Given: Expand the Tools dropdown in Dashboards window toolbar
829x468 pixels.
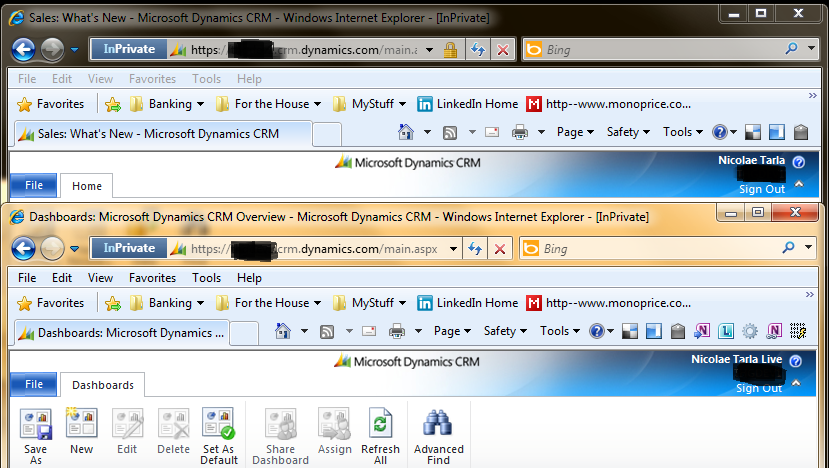Looking at the screenshot, I should (x=558, y=331).
